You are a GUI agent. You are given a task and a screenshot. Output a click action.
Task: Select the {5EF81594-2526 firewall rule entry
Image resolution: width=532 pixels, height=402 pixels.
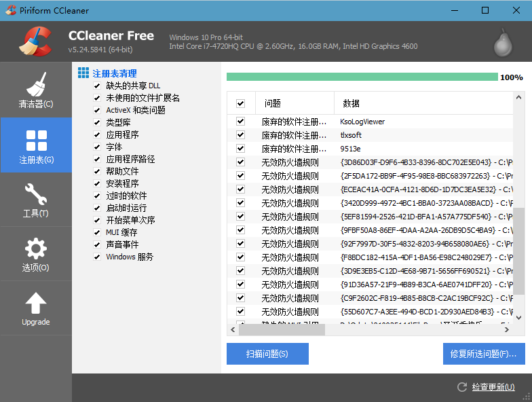[x=426, y=217]
